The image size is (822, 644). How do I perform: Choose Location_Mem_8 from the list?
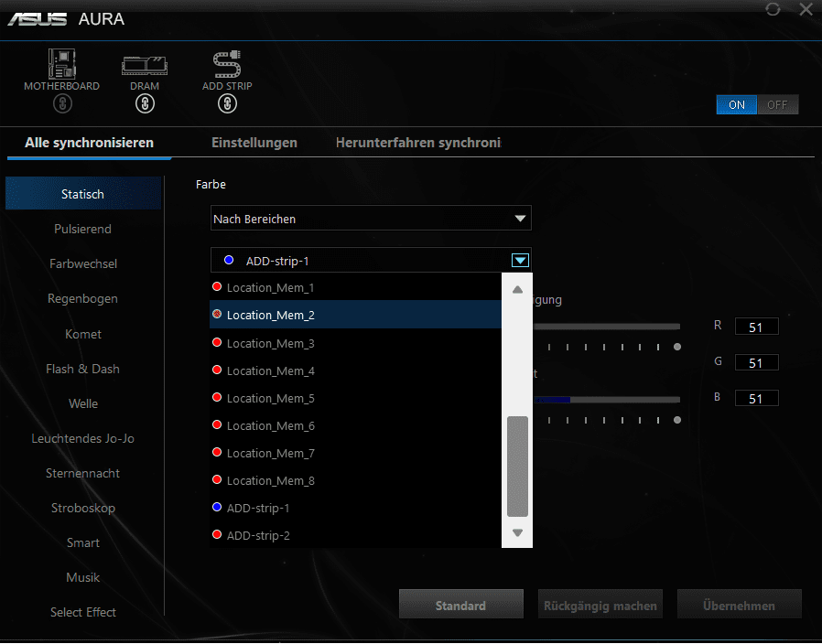tap(355, 480)
